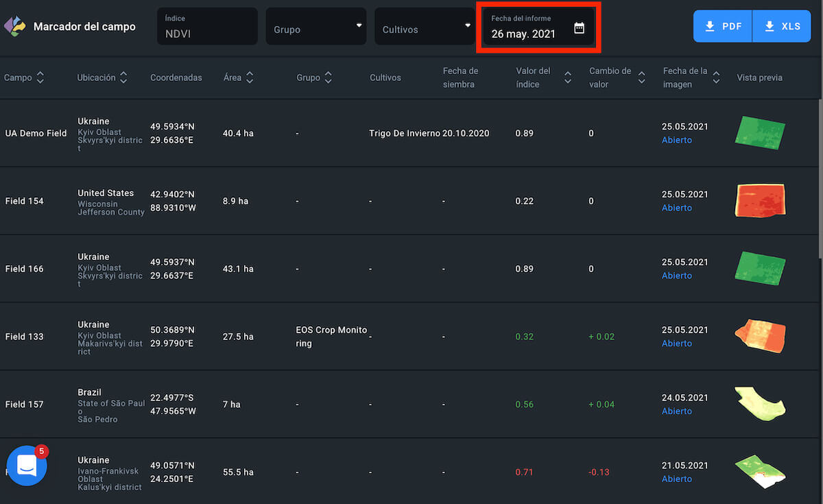Sort by Fecha de la imagen arrows
This screenshot has width=823, height=504.
point(716,77)
